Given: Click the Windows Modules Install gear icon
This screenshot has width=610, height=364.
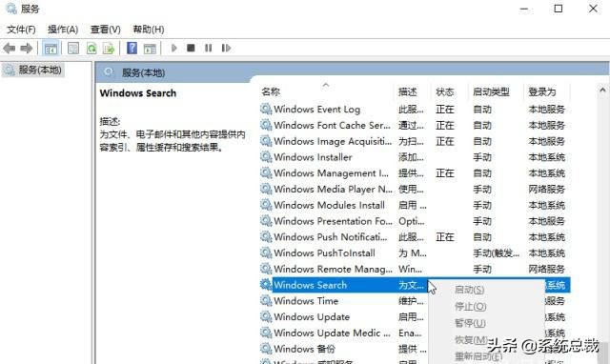Looking at the screenshot, I should (266, 205).
